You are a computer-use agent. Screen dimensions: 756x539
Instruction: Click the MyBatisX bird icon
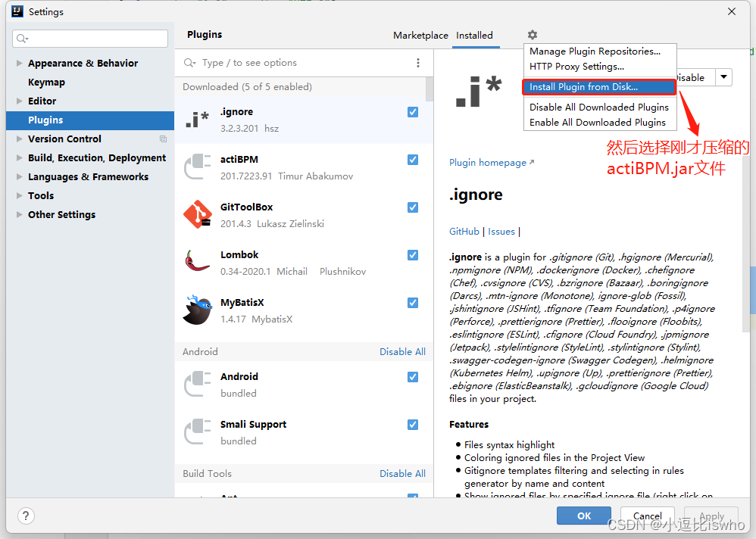click(197, 310)
